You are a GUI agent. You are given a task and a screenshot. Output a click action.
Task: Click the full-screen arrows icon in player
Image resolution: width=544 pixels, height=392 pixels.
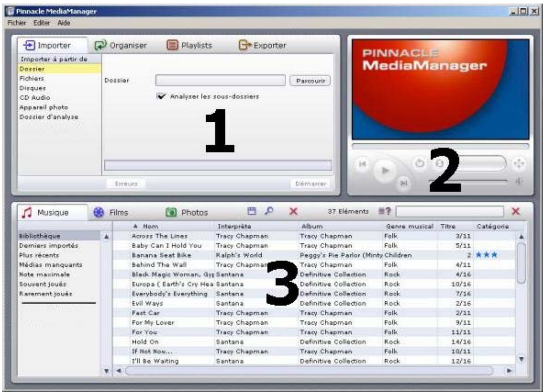tap(518, 163)
